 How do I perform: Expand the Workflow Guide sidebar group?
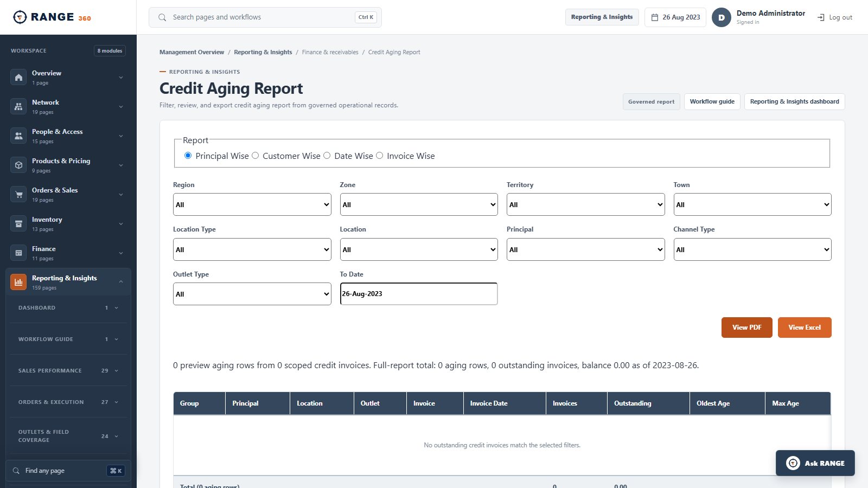[68, 339]
